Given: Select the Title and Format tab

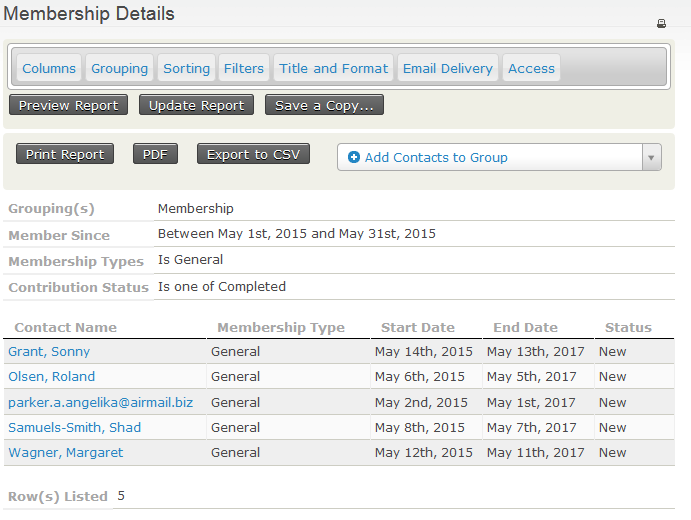Looking at the screenshot, I should point(333,68).
